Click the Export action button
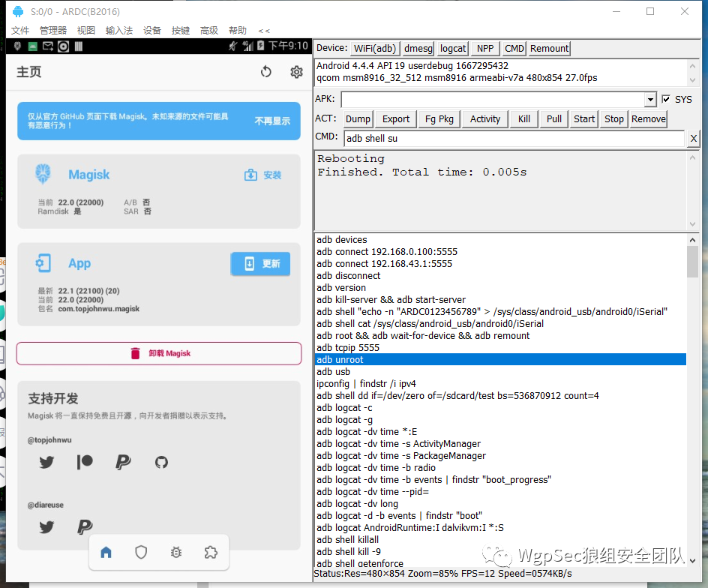 coord(396,118)
